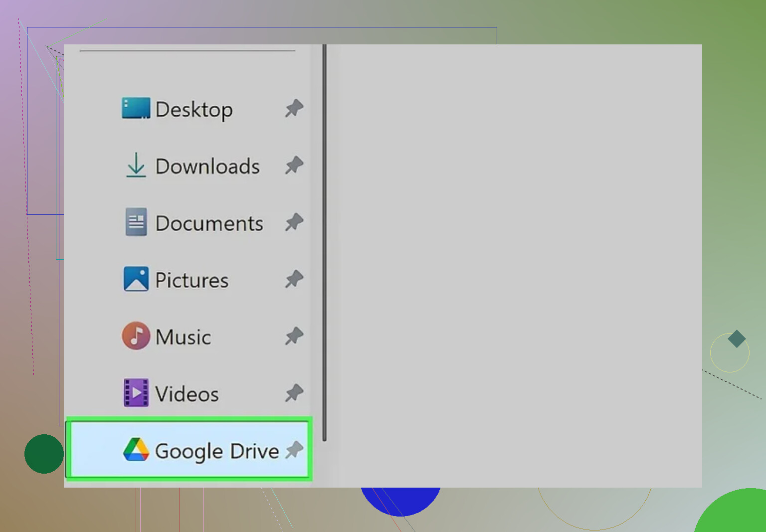Unpin Google Drive using its pin icon

point(294,450)
